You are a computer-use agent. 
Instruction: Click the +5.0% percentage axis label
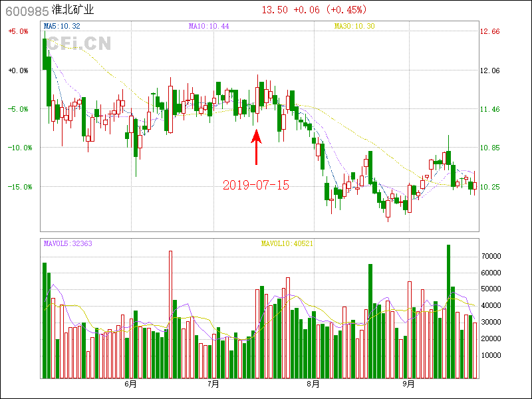click(x=18, y=32)
